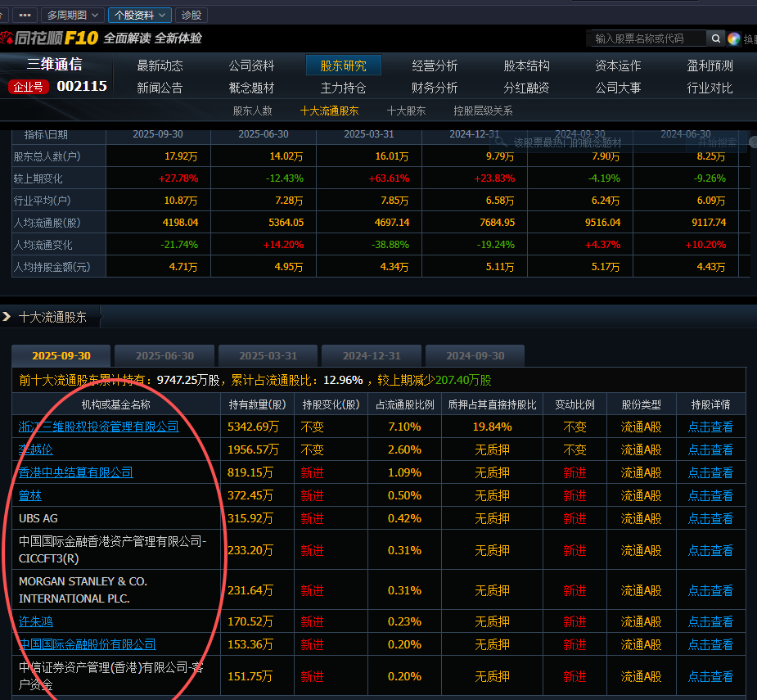Go to 十大流通股东 sub-tab
757x700 pixels.
click(x=329, y=111)
